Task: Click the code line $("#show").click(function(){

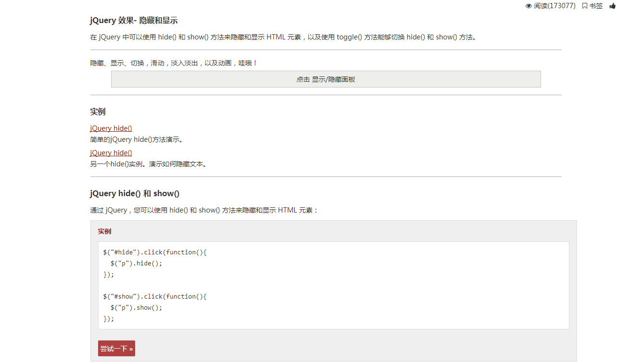Action: 155,296
